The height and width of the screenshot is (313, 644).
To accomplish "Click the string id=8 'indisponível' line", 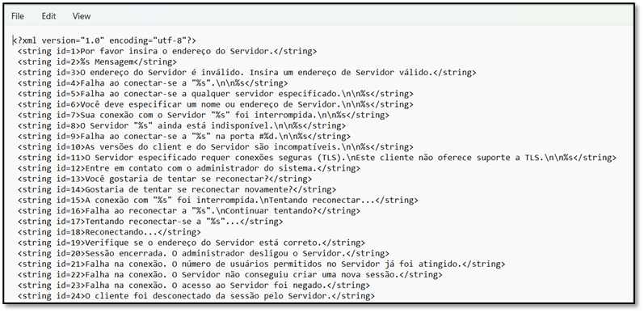I will coord(182,126).
